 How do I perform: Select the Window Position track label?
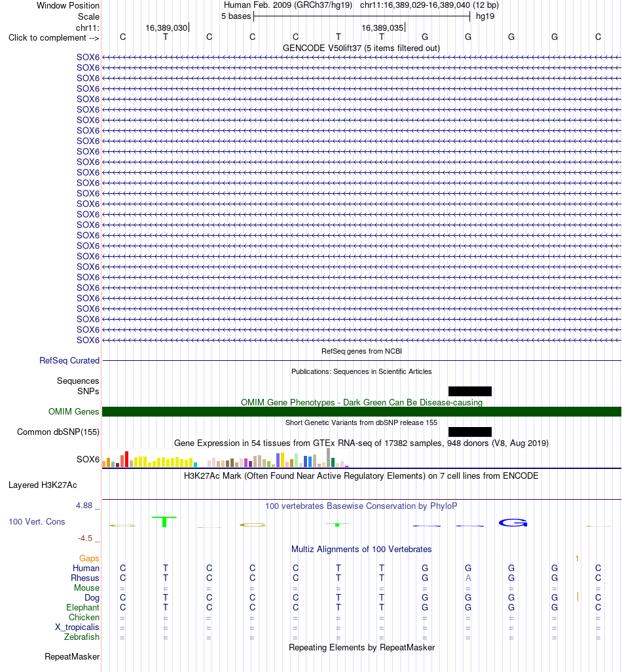coord(68,6)
